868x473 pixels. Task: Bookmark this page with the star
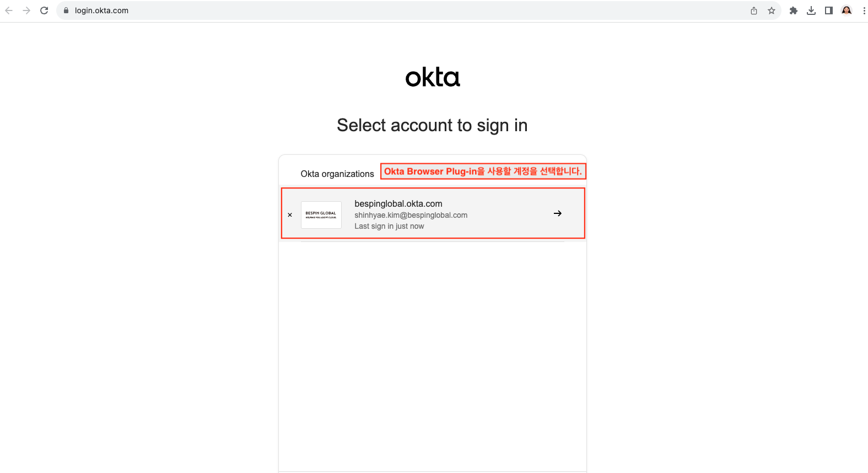772,10
